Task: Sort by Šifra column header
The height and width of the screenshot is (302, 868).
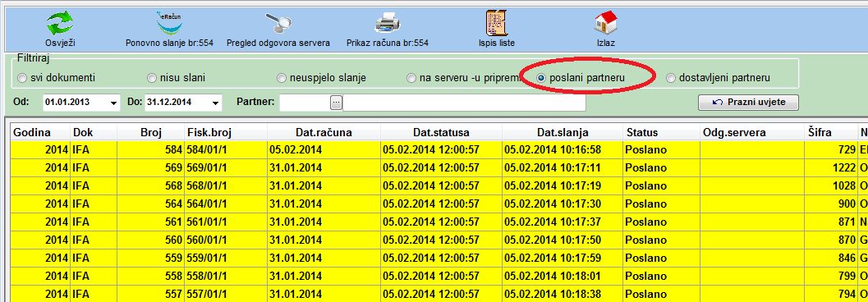Action: coord(830,133)
